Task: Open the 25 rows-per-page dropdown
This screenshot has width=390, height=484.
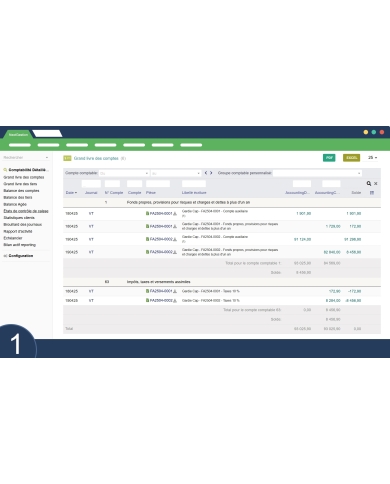Action: point(372,158)
